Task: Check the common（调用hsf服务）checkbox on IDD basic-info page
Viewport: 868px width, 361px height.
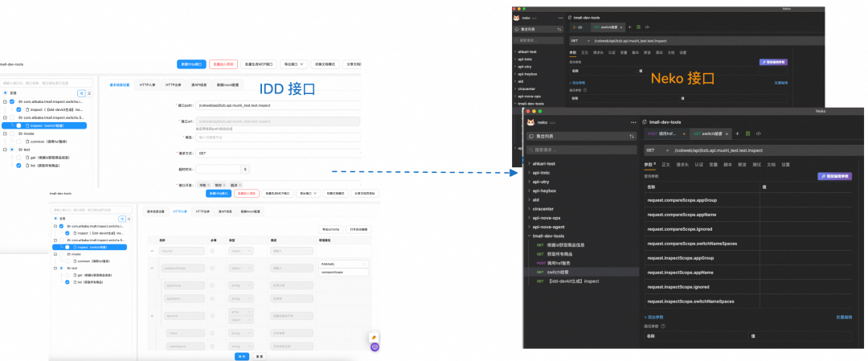Action: [18, 142]
